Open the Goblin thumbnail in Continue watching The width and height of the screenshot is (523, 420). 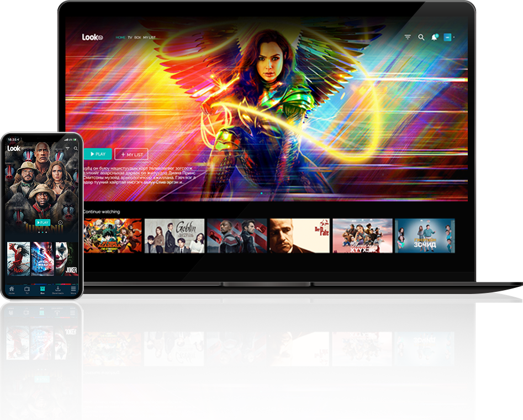click(175, 236)
